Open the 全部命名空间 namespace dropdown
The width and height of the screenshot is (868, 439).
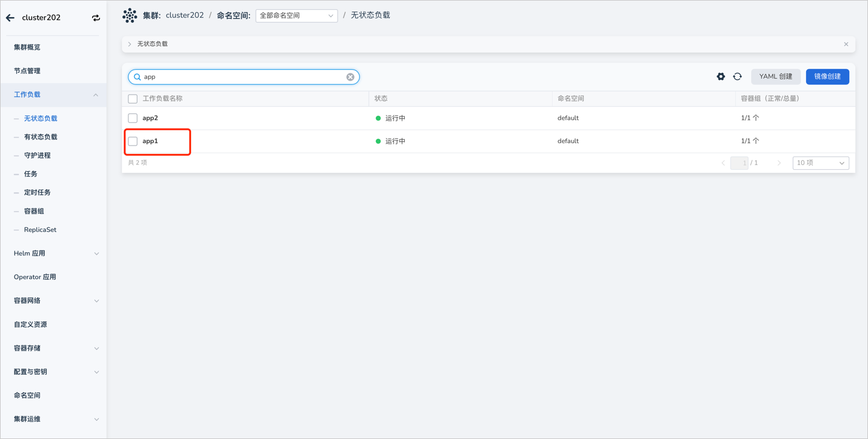[x=296, y=16]
